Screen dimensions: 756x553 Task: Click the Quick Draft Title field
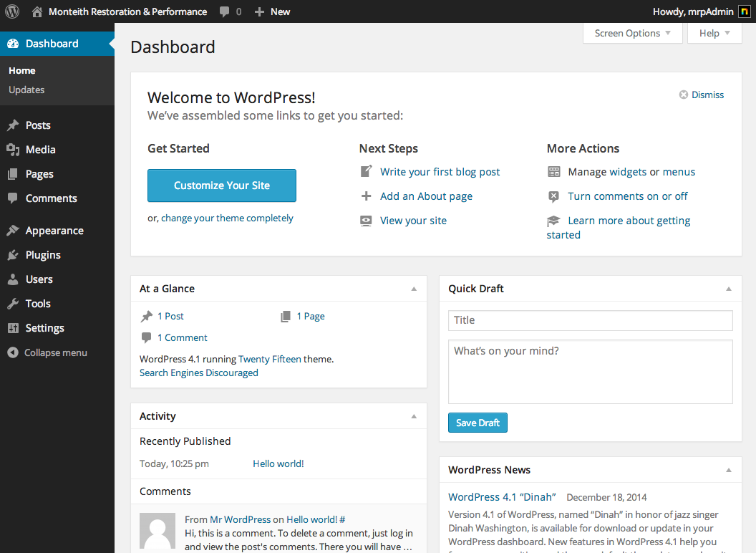click(590, 320)
